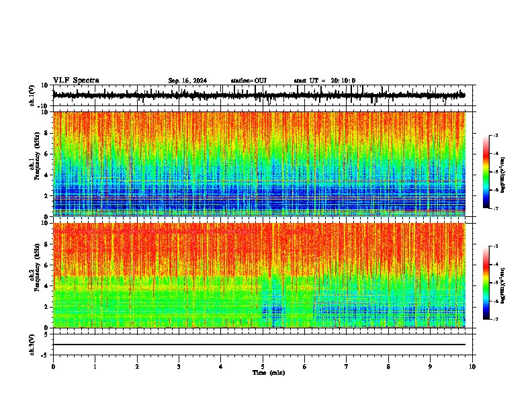532x411 pixels.
Task: Click the ch.1(V) waveform trace panel
Action: pyautogui.click(x=264, y=95)
